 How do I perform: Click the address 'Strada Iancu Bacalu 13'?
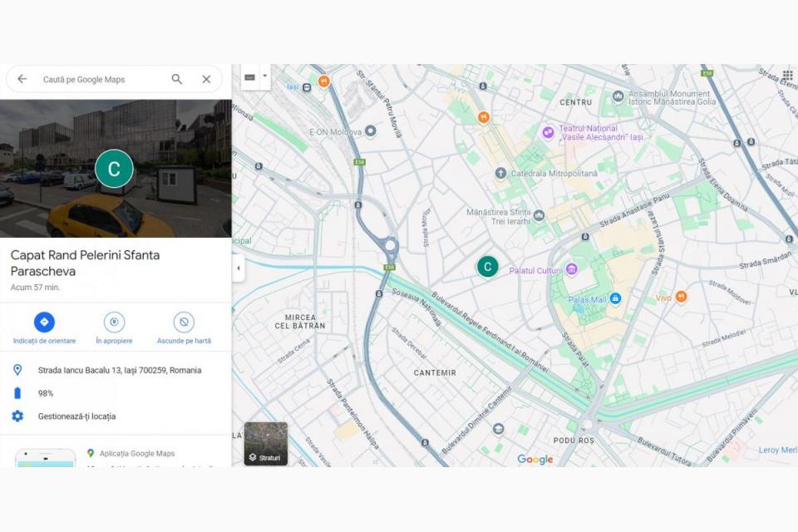point(120,370)
